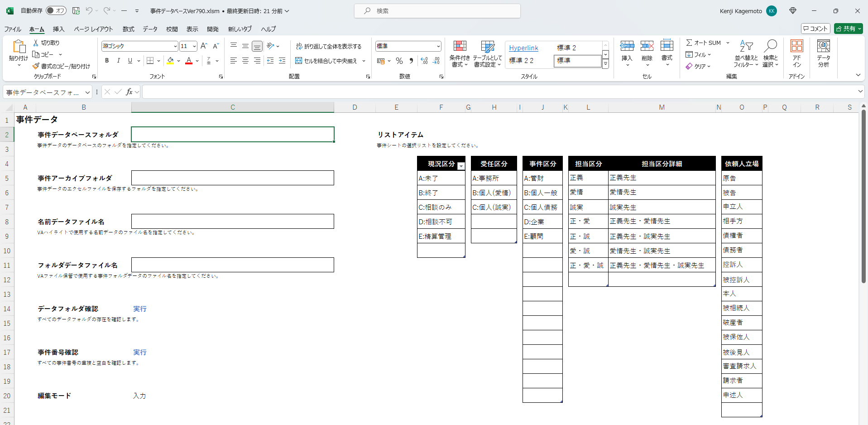The width and height of the screenshot is (868, 425).
Task: Apply percent style to cell
Action: (x=399, y=61)
